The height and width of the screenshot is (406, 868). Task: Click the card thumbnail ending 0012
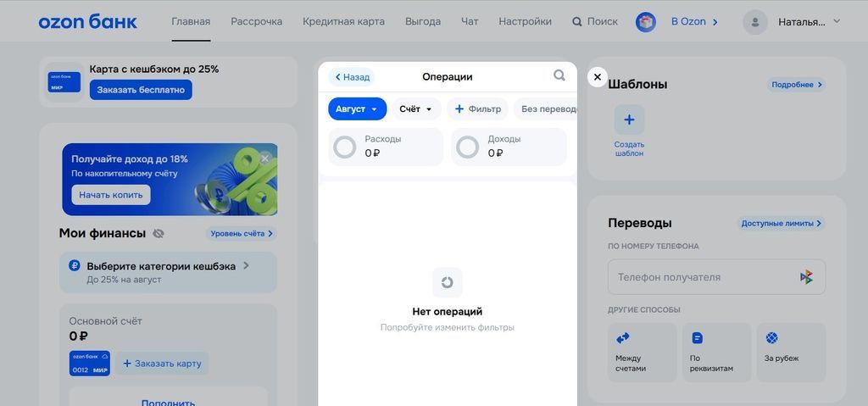coord(90,364)
